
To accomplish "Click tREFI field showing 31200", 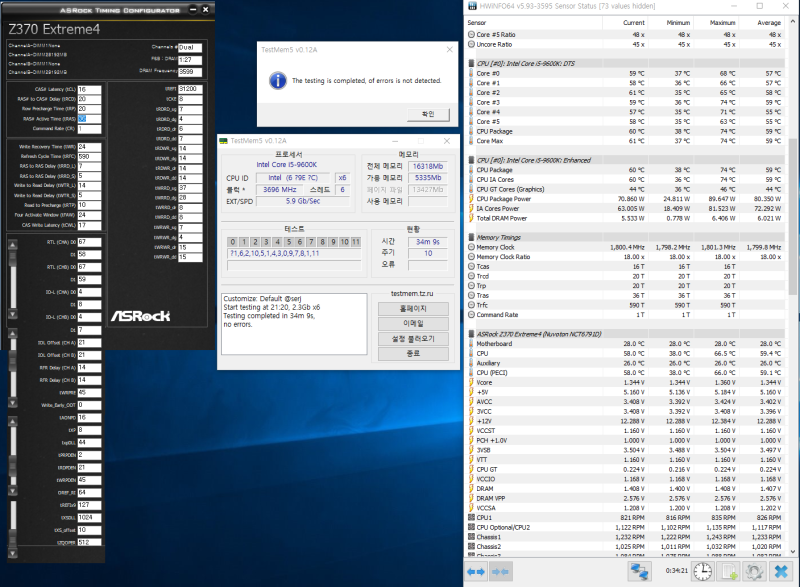I will pos(190,89).
